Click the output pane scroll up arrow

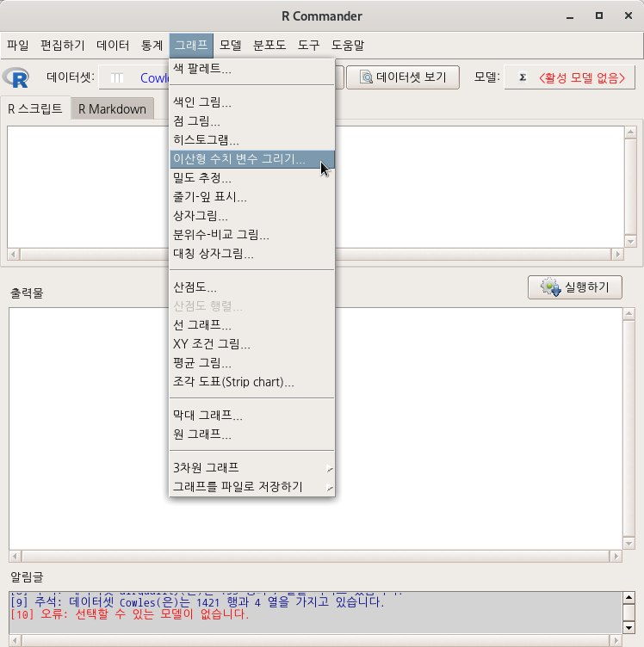(x=629, y=314)
